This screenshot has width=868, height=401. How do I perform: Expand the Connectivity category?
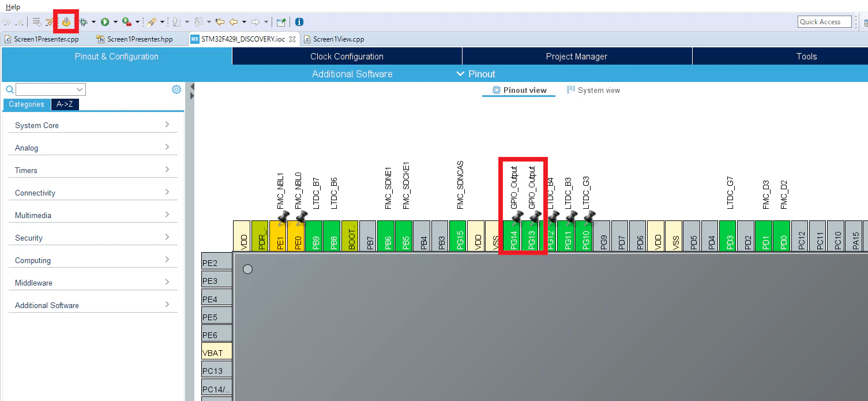click(92, 193)
